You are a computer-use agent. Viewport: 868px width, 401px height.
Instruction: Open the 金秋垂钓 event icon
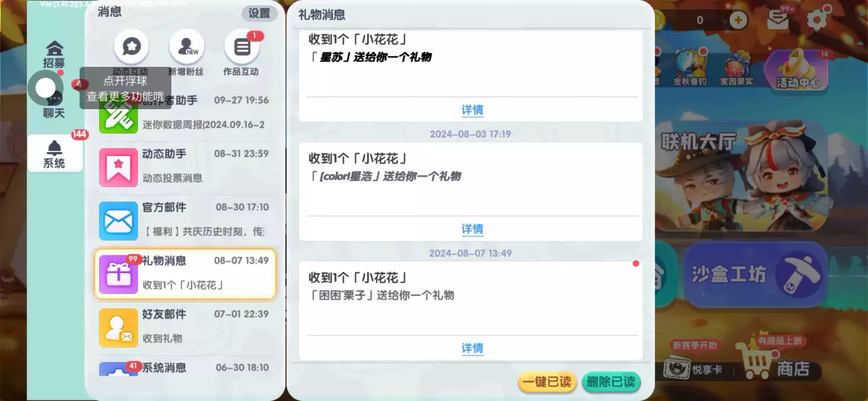[x=690, y=68]
